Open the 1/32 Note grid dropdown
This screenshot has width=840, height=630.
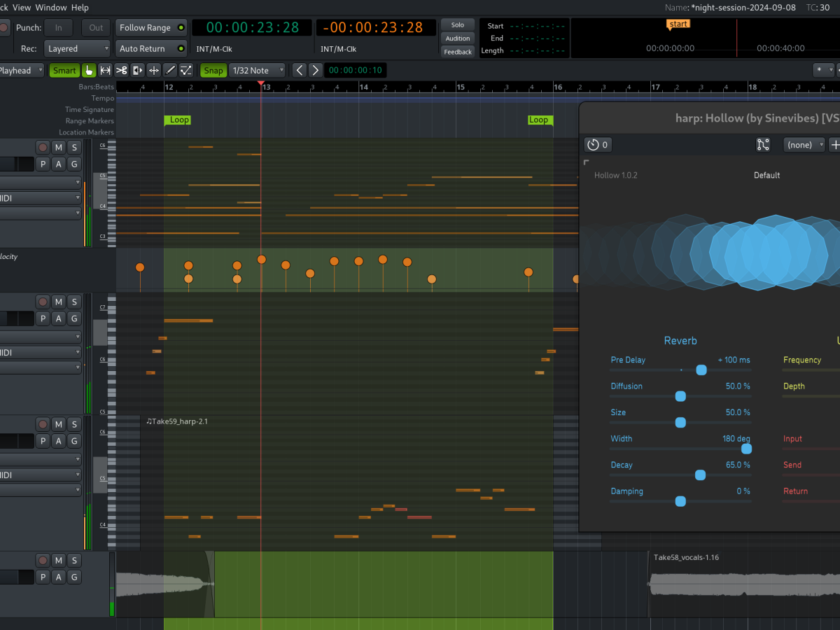pos(258,70)
